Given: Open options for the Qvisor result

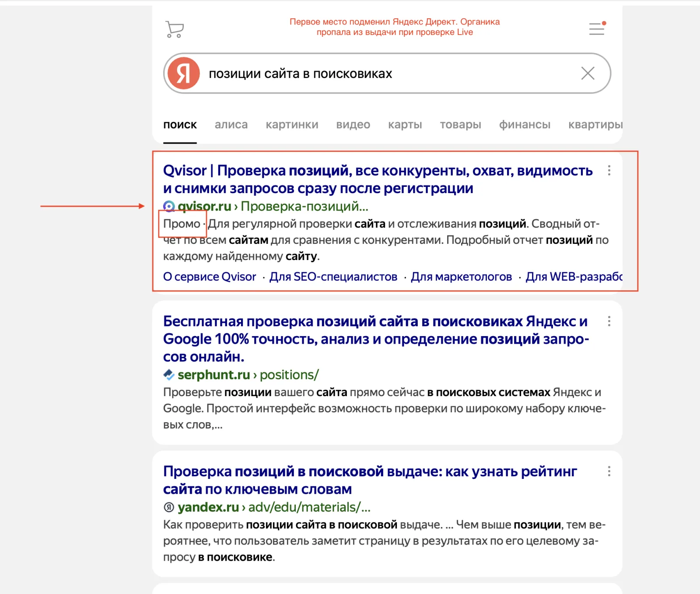Looking at the screenshot, I should (x=609, y=170).
